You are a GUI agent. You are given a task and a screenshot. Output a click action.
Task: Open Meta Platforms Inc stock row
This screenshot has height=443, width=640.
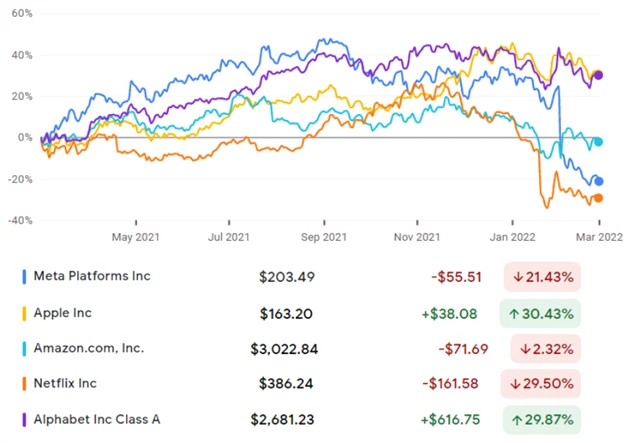click(x=92, y=276)
